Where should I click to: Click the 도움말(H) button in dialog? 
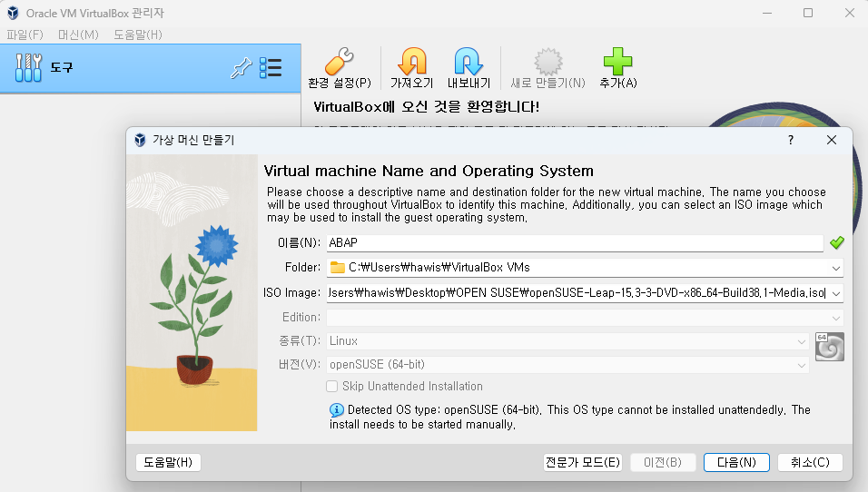(x=168, y=462)
